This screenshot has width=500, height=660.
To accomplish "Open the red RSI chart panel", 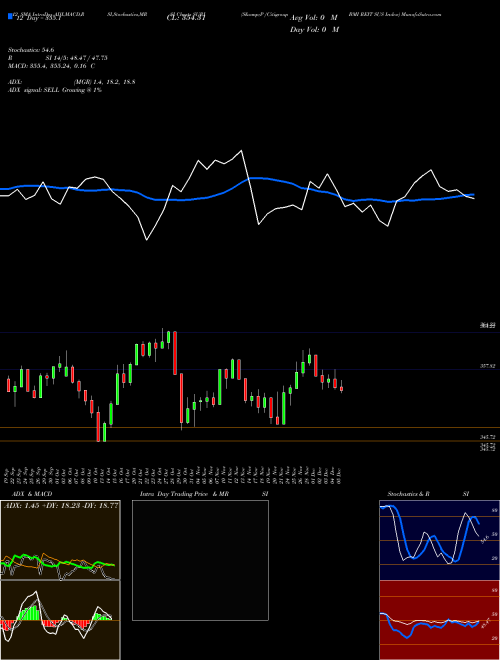I will point(439,620).
